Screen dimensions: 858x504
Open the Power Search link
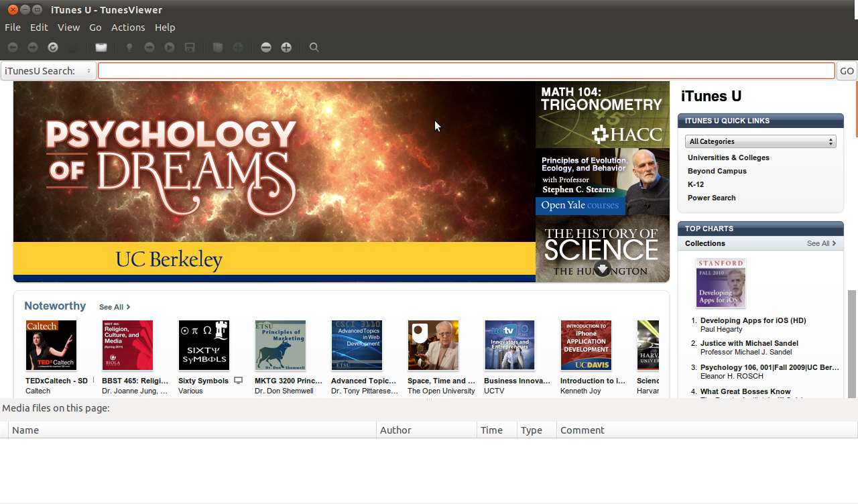712,198
